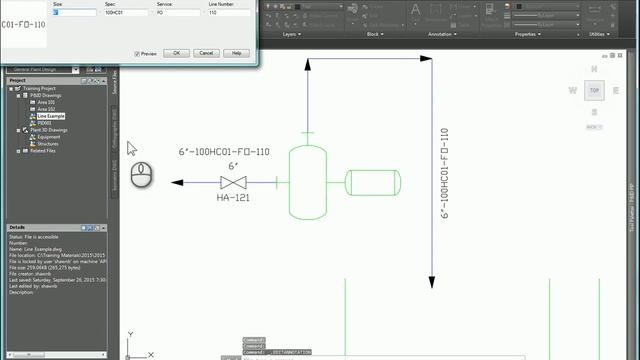Viewport: 640px width, 360px height.
Task: Click the drawing viewport maximize icon
Action: tap(612, 56)
